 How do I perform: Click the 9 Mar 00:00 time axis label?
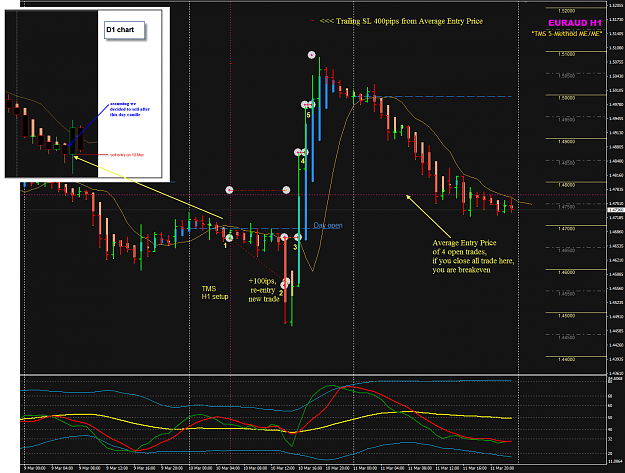point(35,468)
